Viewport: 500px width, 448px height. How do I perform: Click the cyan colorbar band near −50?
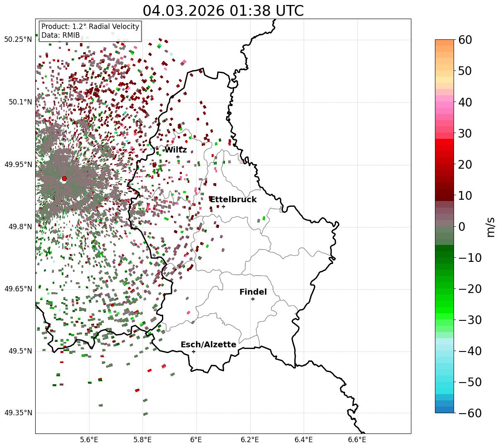point(444,385)
